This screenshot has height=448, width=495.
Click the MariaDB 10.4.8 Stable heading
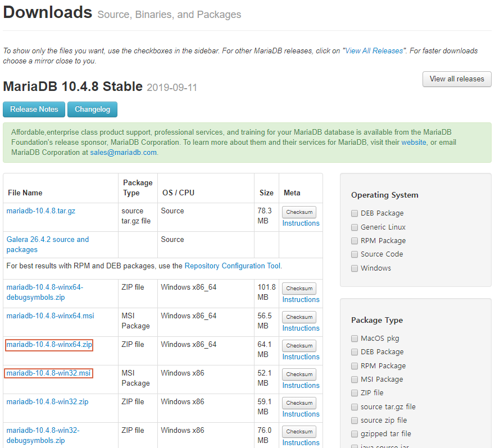tap(73, 86)
